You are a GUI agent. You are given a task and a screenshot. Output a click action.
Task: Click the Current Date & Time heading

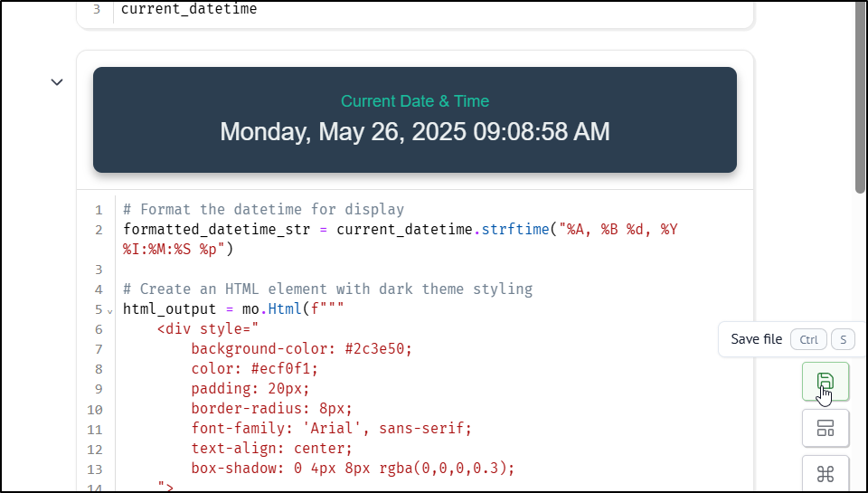pyautogui.click(x=415, y=100)
